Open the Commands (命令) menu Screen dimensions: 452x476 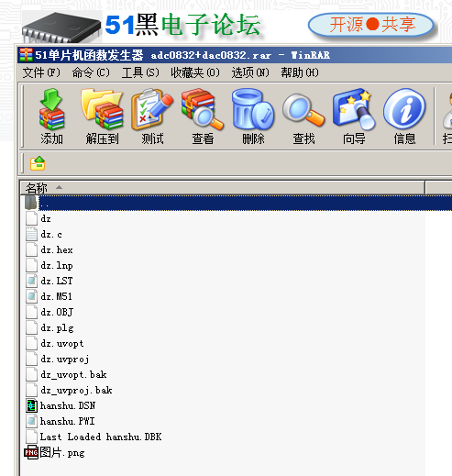pyautogui.click(x=91, y=72)
